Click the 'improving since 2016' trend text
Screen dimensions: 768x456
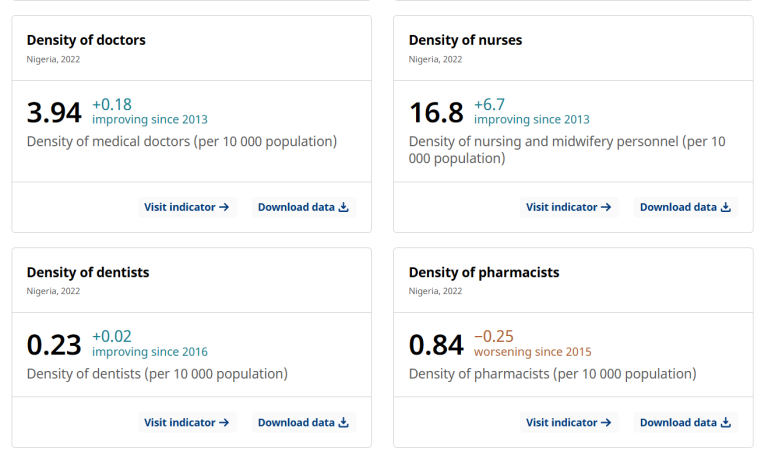150,352
